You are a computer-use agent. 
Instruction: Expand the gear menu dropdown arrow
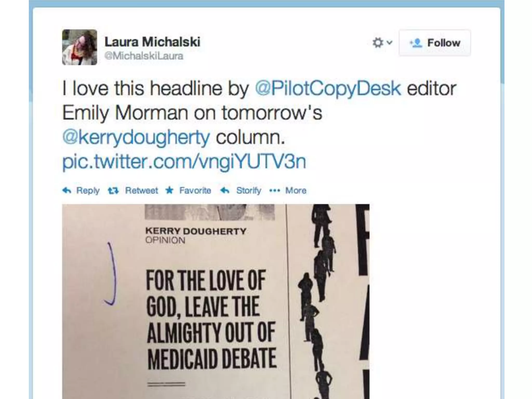pyautogui.click(x=389, y=42)
